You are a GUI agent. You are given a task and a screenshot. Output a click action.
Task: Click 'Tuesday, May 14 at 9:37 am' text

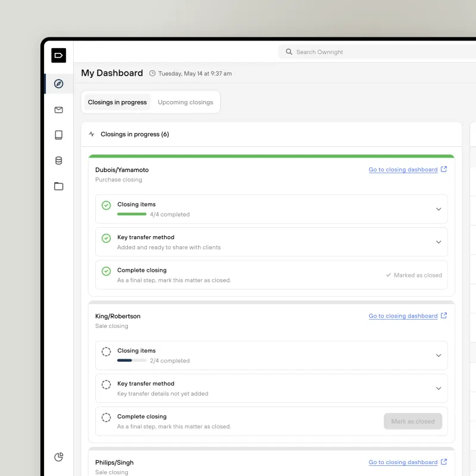195,73
